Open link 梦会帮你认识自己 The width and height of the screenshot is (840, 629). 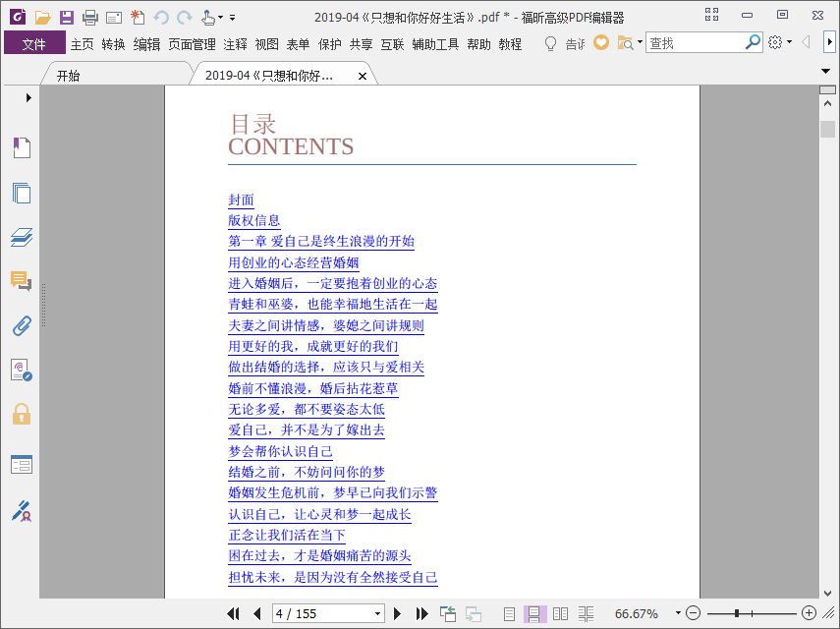[x=280, y=451]
